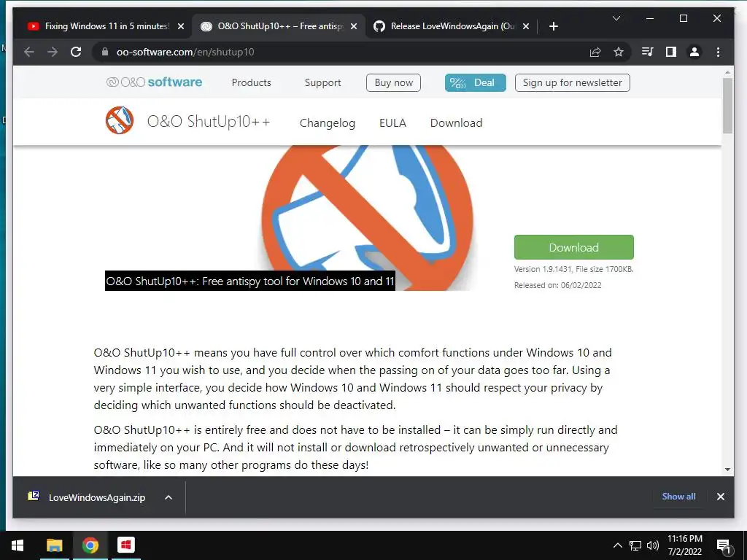Click the Deal button
This screenshot has width=747, height=560.
tap(475, 83)
